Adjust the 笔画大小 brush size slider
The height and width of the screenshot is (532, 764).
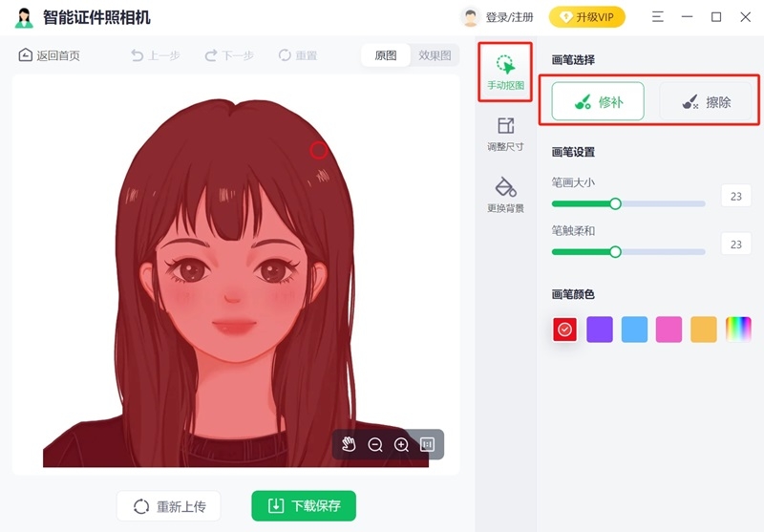tap(628, 203)
